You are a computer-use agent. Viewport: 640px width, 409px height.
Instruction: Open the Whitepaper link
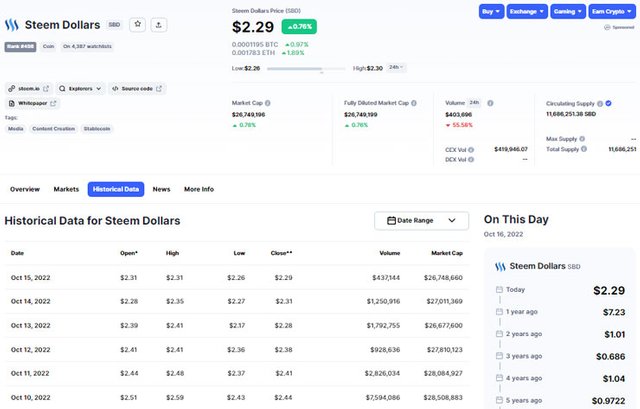coord(32,103)
